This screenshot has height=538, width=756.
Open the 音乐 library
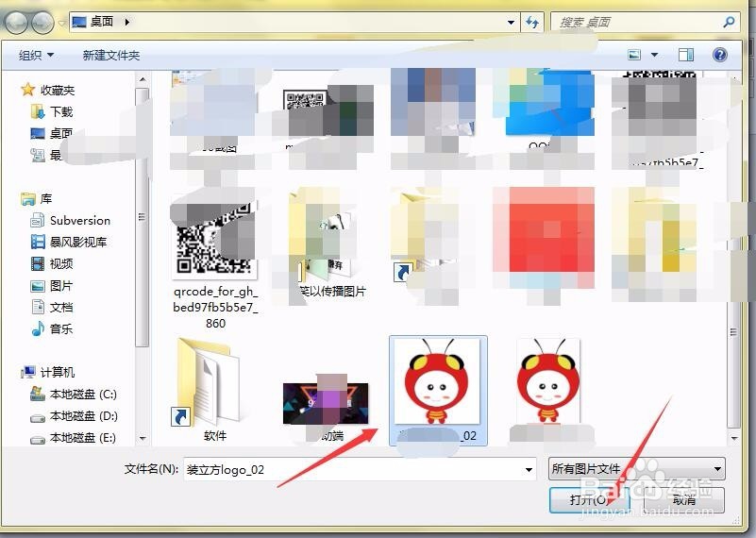[x=61, y=328]
